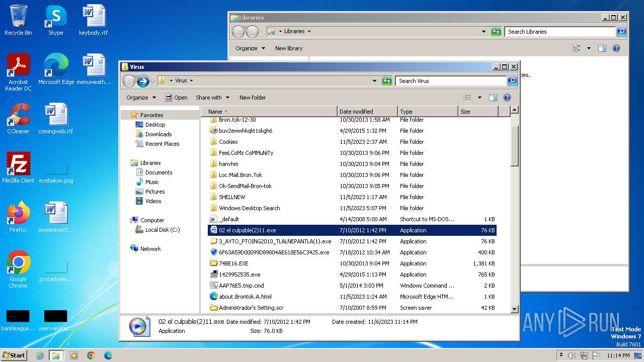Expand the Virus breadcrumb arrow

tap(191, 81)
